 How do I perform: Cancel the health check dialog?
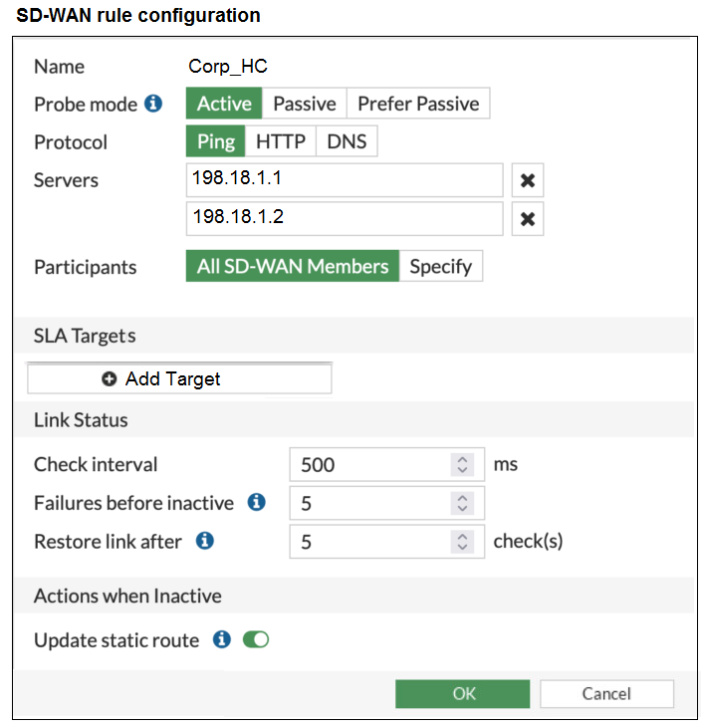606,694
